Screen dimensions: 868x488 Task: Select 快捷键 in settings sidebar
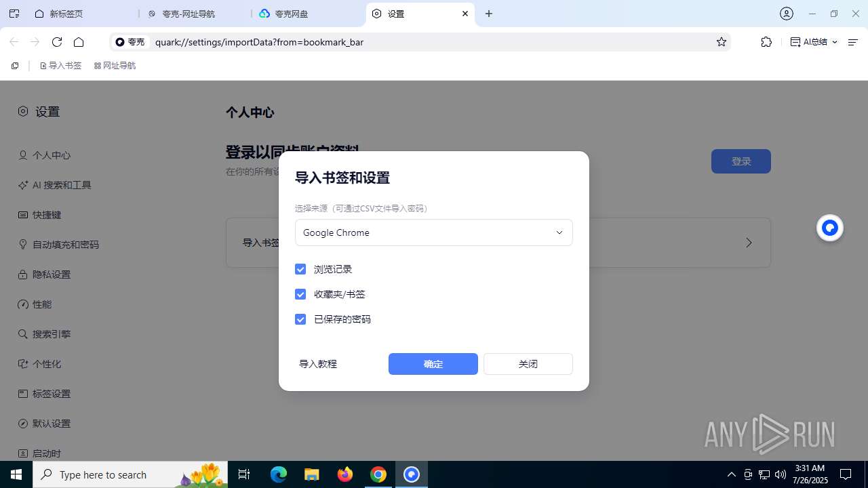40,215
